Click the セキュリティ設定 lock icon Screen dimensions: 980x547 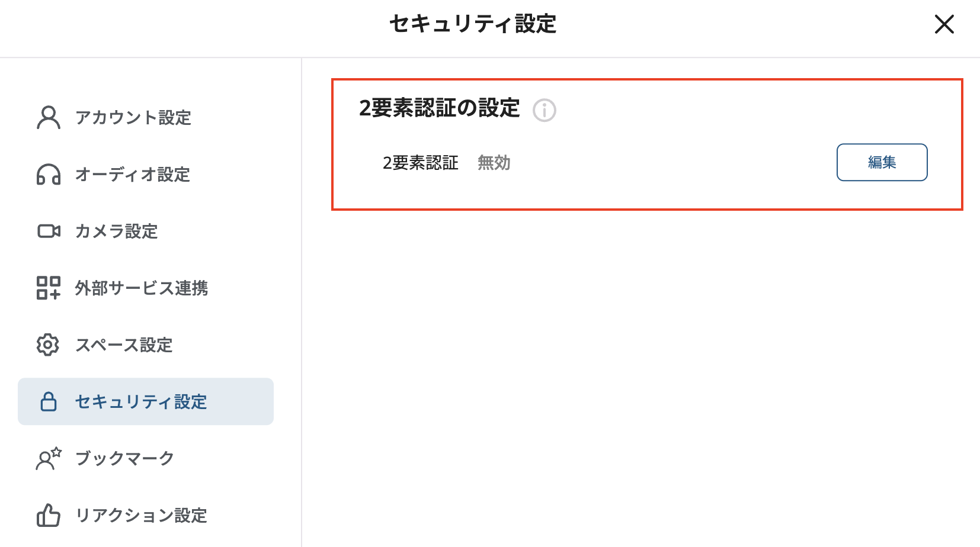pos(48,401)
